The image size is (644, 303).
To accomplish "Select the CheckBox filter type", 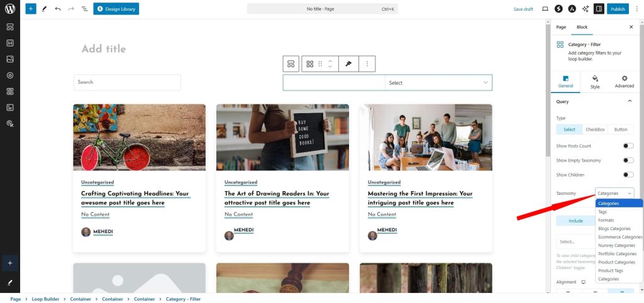I will pyautogui.click(x=595, y=129).
